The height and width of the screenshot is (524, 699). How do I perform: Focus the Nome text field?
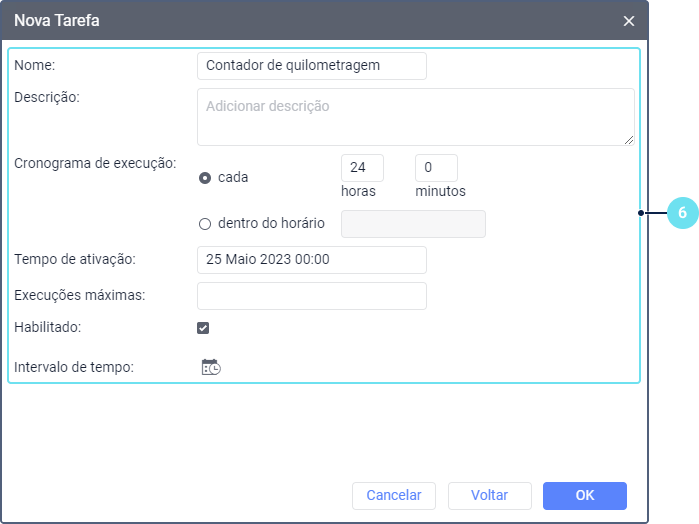point(312,66)
